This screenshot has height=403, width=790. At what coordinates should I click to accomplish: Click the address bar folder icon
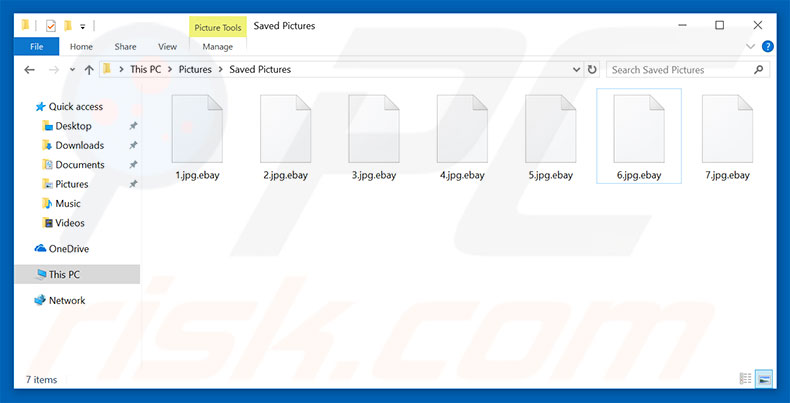point(107,70)
